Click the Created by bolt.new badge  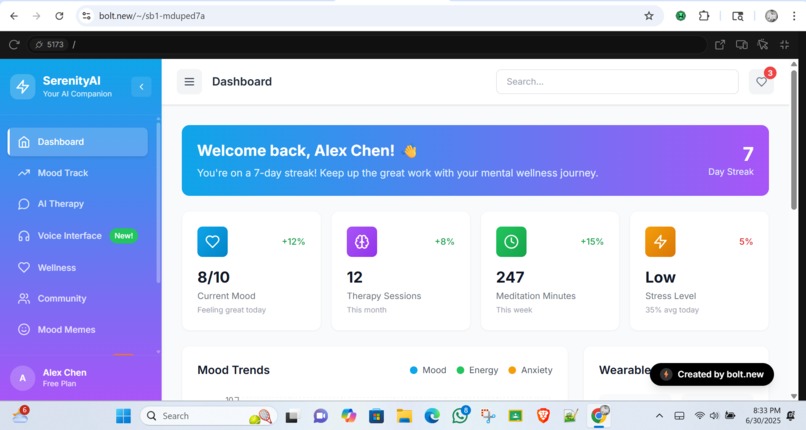point(712,375)
